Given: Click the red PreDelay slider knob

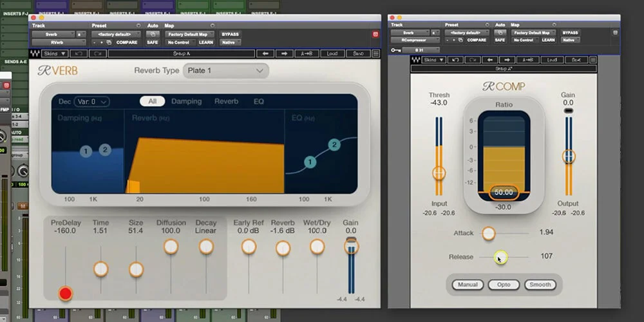Looking at the screenshot, I should point(65,293).
